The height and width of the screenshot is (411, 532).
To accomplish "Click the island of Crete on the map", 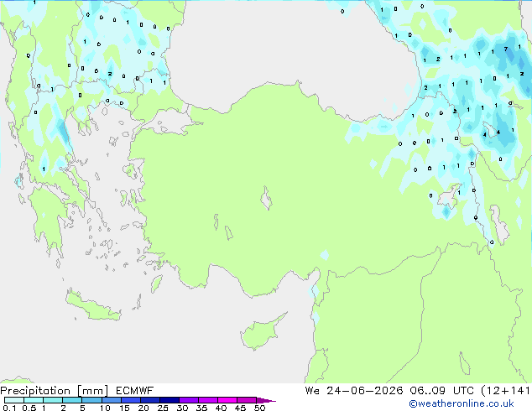I will point(93,306).
